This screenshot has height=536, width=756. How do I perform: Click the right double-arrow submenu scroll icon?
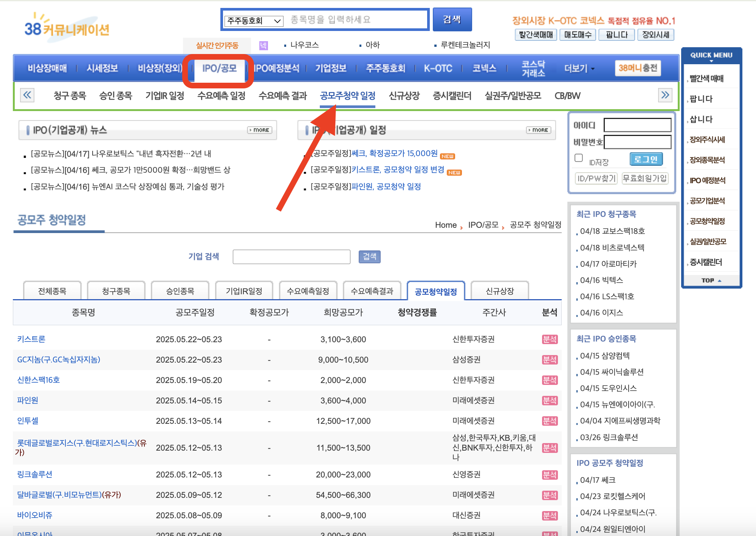tap(665, 95)
